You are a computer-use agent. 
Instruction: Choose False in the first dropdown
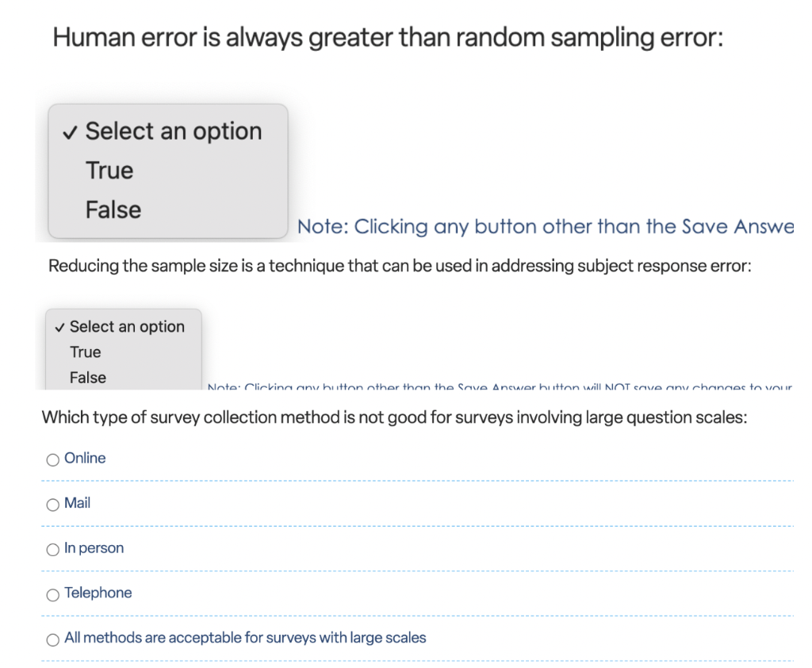[x=112, y=209]
